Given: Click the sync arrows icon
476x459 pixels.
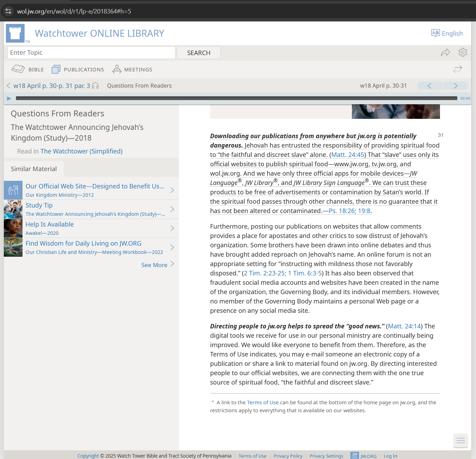Looking at the screenshot, I should 457,69.
